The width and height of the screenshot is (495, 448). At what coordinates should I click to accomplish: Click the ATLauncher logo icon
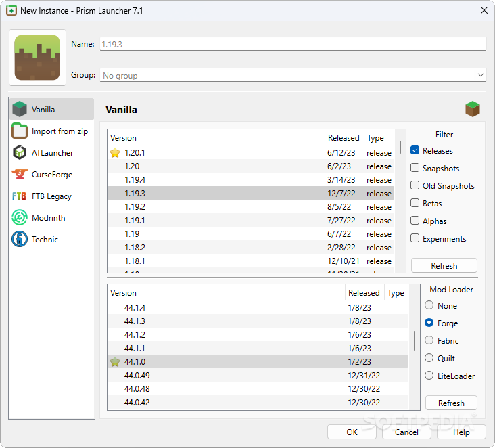[x=20, y=152]
